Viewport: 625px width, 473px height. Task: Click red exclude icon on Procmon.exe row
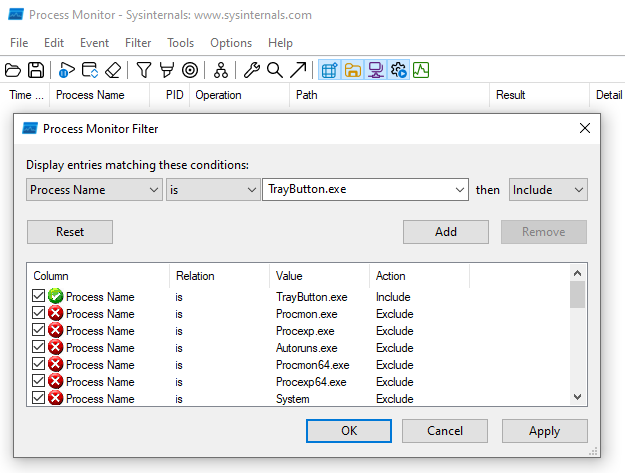[x=55, y=313]
